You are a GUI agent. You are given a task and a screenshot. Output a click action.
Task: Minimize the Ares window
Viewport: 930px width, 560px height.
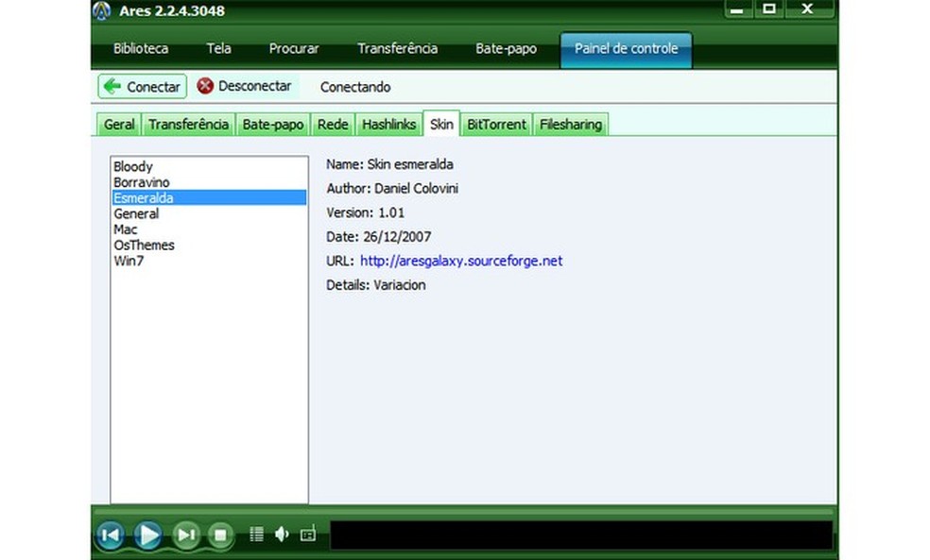click(737, 8)
